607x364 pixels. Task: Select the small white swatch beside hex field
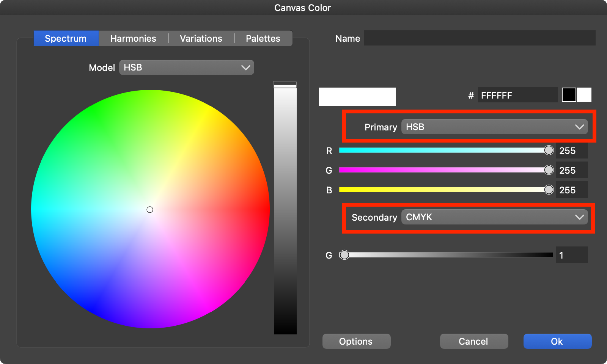tap(584, 95)
